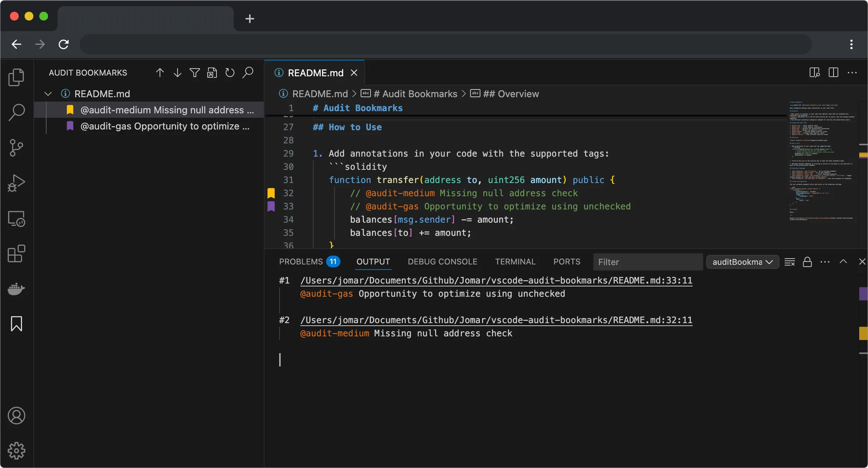Screen dimensions: 868x468
Task: Split the editor to the side
Action: pyautogui.click(x=834, y=72)
